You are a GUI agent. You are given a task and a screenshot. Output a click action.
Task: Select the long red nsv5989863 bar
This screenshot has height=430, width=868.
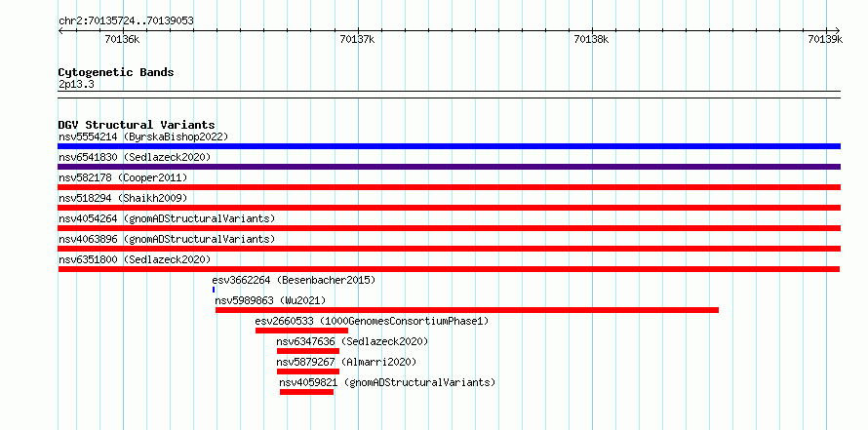(467, 310)
